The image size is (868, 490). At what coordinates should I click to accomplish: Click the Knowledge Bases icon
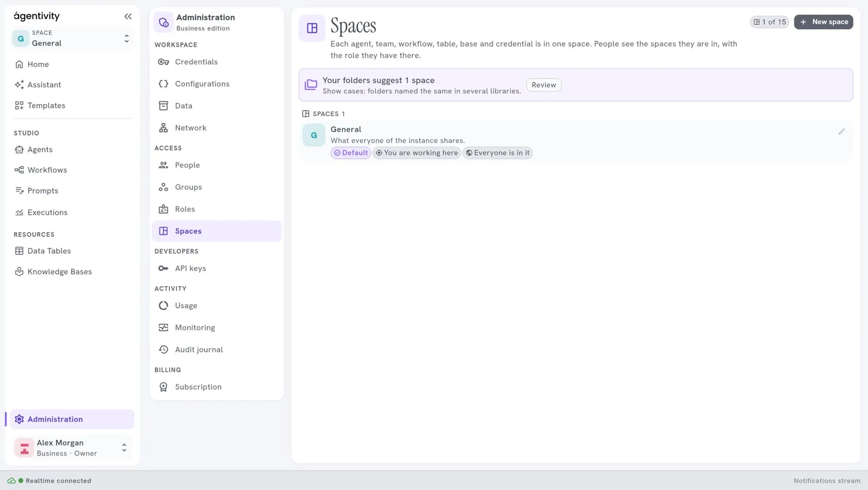pyautogui.click(x=19, y=272)
